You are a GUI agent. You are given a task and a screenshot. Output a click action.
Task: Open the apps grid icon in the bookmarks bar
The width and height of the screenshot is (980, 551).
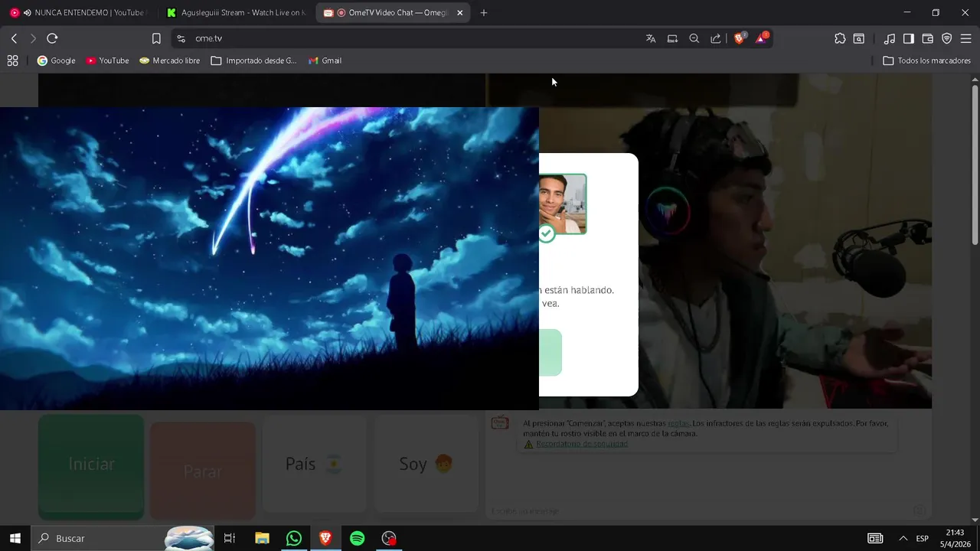(x=12, y=60)
